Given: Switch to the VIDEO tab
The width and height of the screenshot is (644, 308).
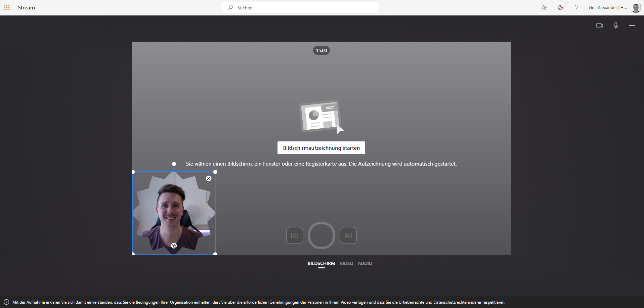Looking at the screenshot, I should [x=346, y=263].
